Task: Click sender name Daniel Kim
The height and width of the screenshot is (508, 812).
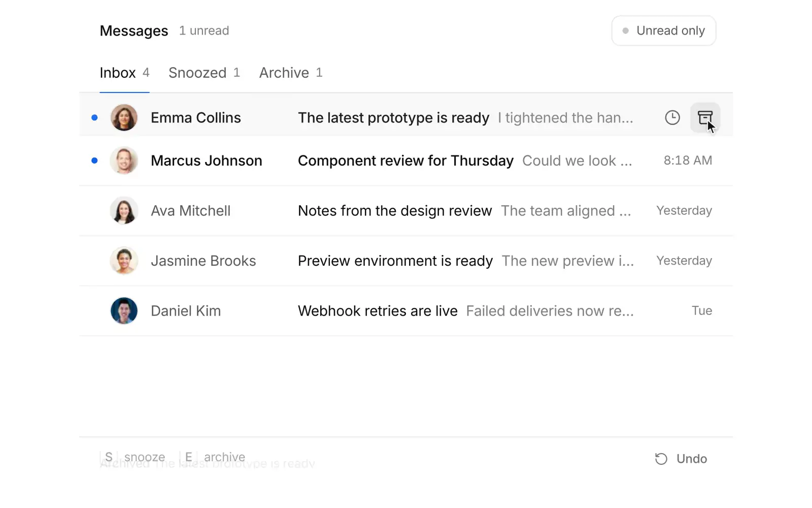Action: [x=186, y=311]
